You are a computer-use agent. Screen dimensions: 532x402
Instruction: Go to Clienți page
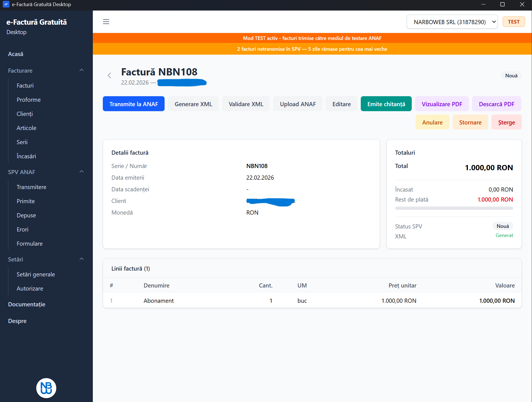(x=25, y=114)
